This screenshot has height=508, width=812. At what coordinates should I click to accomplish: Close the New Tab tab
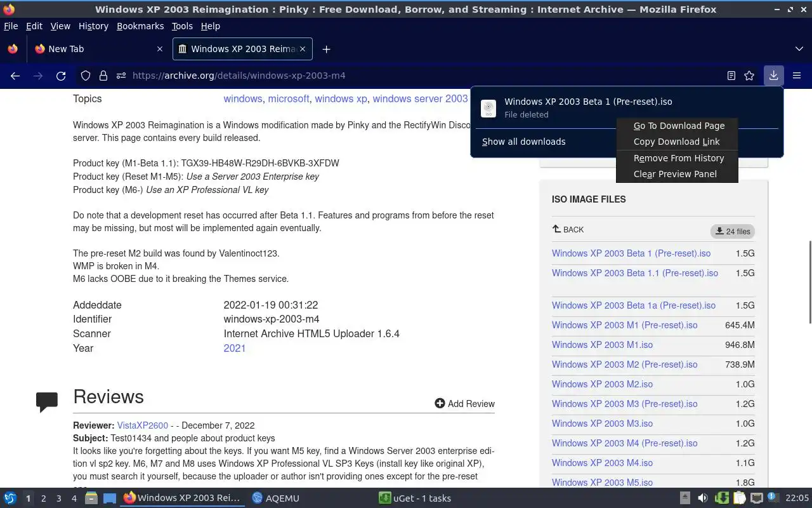pyautogui.click(x=160, y=49)
